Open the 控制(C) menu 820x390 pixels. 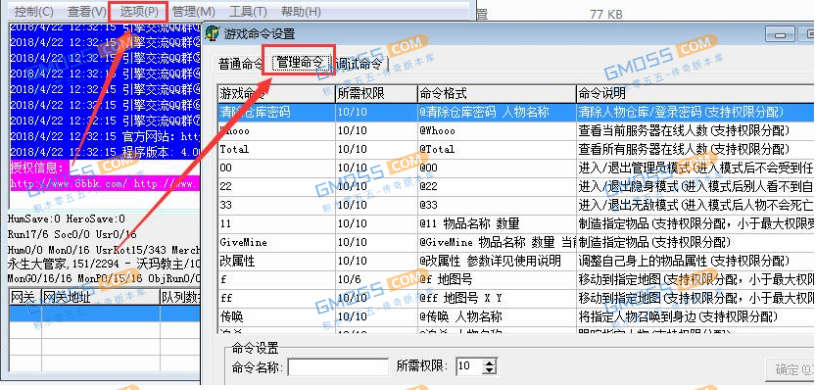[x=33, y=11]
